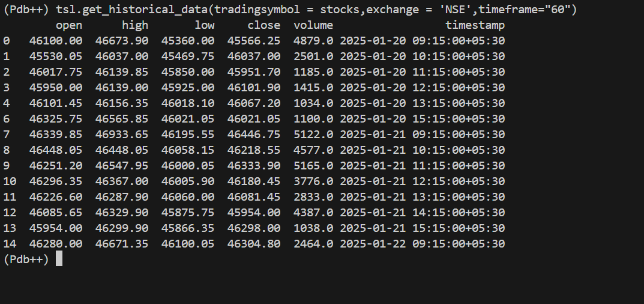
Task: Click the 'close' column header
Action: tap(264, 25)
